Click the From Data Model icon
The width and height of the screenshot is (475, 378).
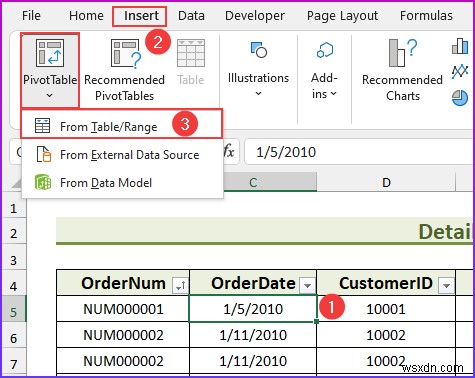(x=43, y=182)
